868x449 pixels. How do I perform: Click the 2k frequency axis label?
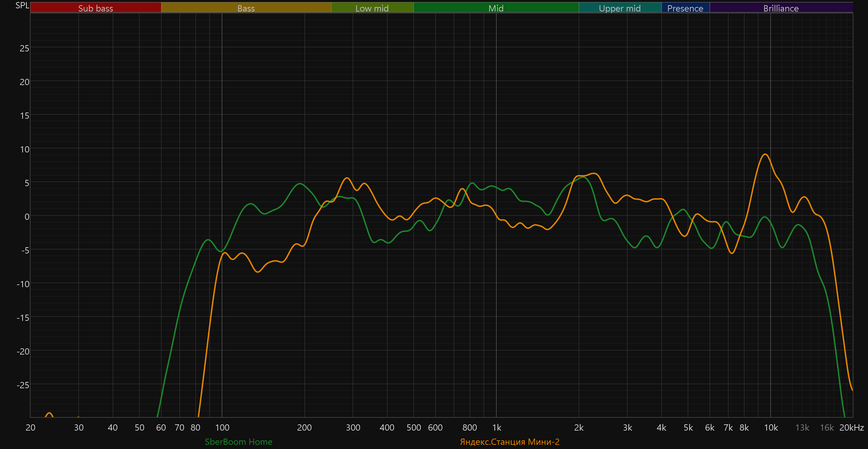[x=579, y=427]
